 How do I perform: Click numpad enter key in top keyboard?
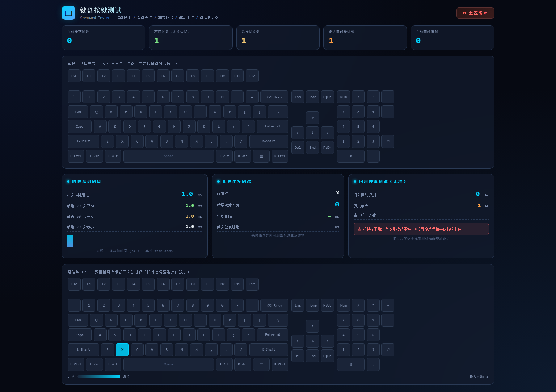tap(388, 141)
